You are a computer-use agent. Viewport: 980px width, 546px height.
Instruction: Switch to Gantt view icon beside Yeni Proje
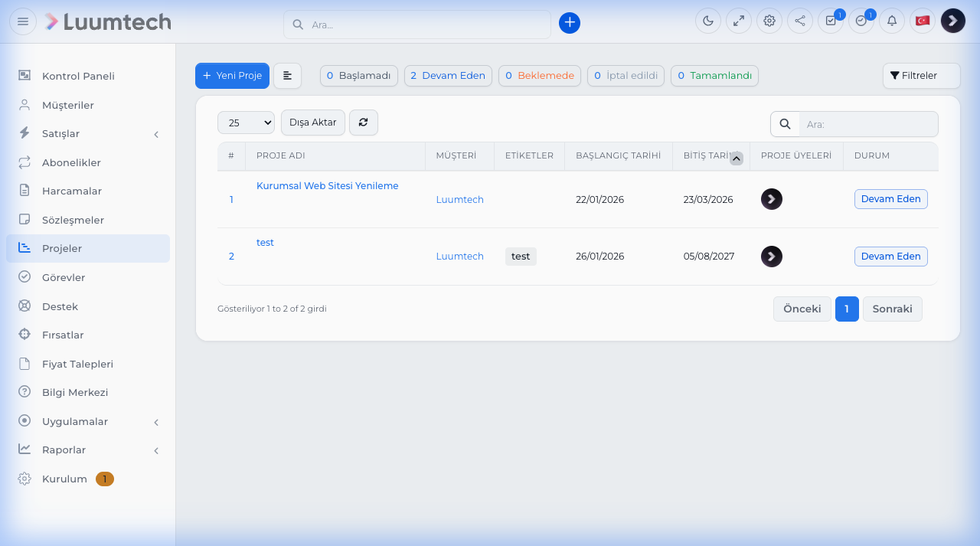287,76
